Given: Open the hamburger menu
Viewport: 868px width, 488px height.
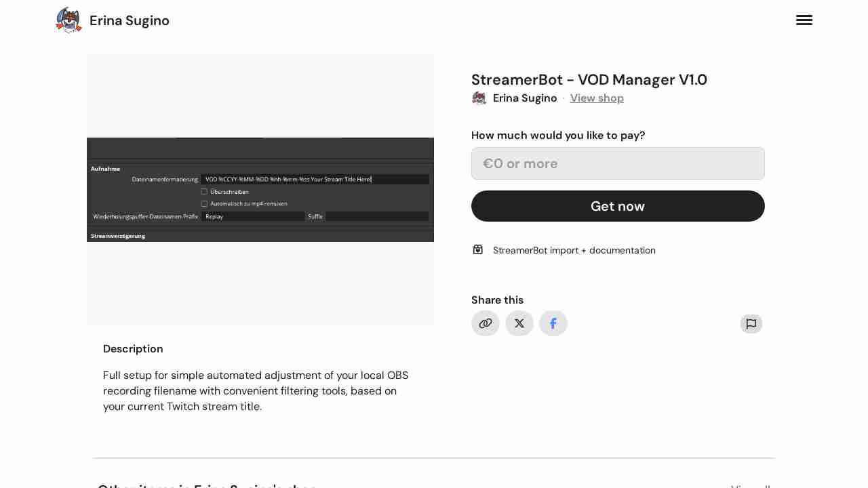Looking at the screenshot, I should tap(804, 20).
